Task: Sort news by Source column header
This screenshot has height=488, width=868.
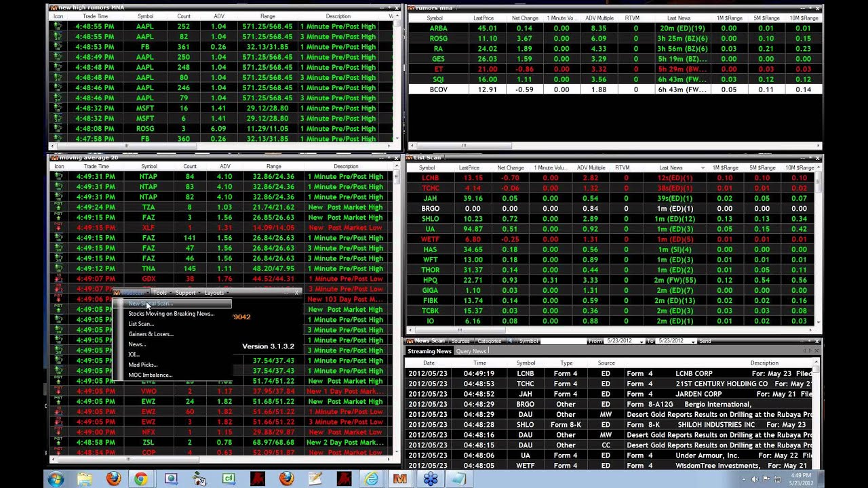Action: tap(606, 363)
